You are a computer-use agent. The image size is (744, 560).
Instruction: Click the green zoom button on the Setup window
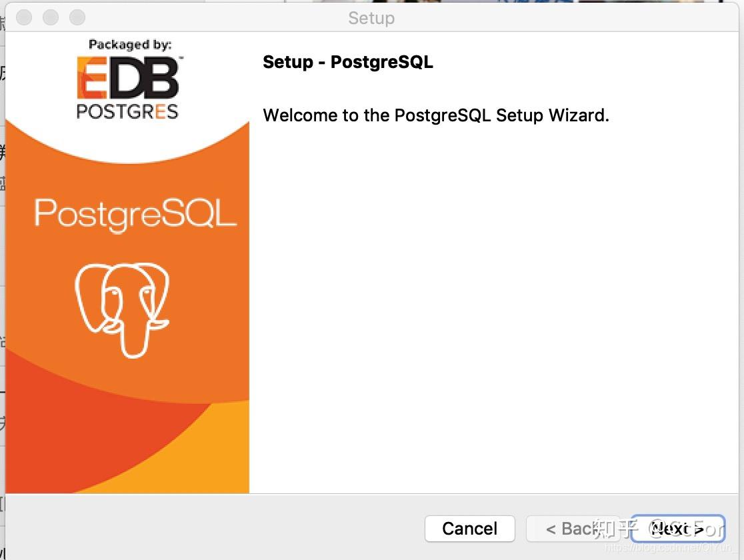76,17
